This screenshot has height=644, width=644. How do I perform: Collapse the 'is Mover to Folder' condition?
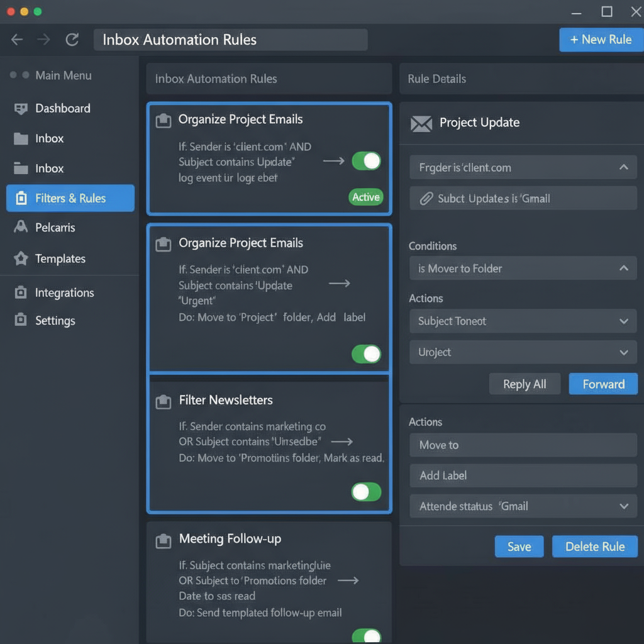(x=623, y=269)
